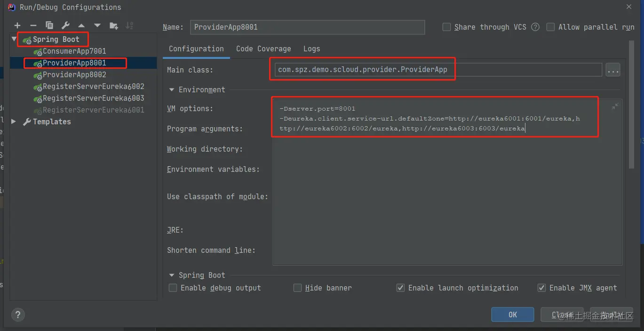Move configuration down with arrow icon
644x331 pixels.
(97, 25)
